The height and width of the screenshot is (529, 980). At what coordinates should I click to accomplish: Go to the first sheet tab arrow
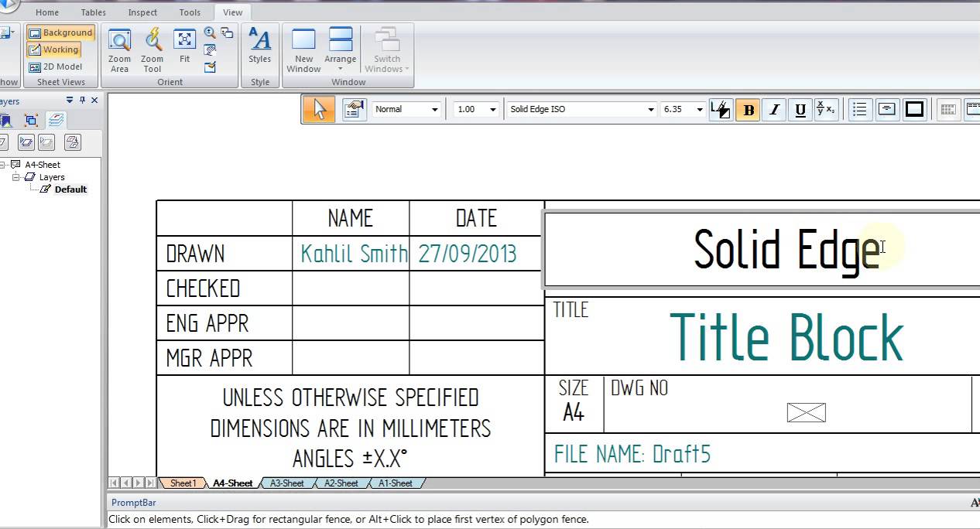115,483
